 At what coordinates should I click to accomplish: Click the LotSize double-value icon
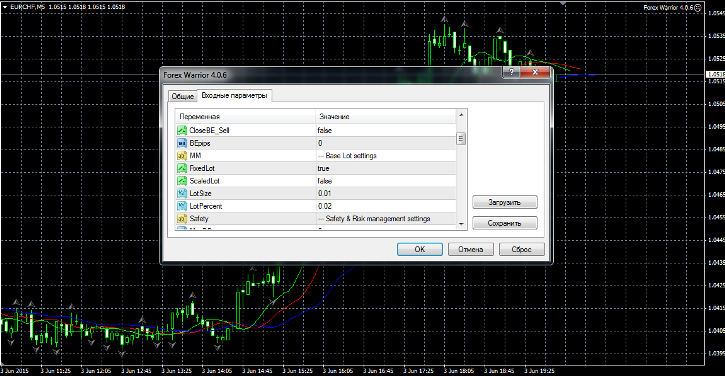click(x=182, y=193)
